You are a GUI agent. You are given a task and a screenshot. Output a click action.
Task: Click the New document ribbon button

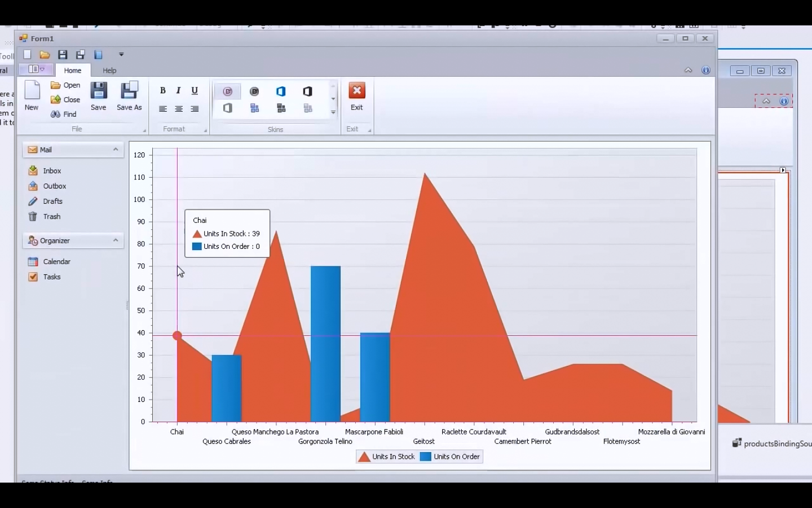[x=32, y=96]
